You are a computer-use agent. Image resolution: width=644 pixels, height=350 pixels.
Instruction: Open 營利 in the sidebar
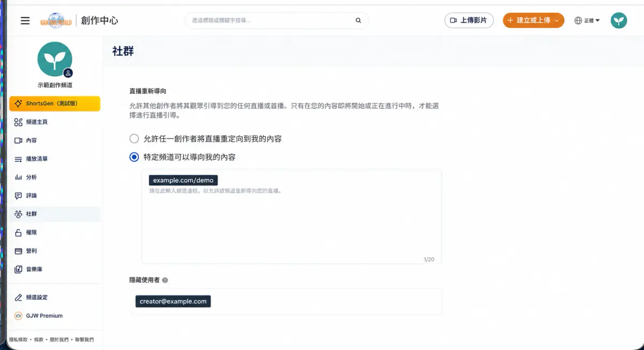point(55,251)
